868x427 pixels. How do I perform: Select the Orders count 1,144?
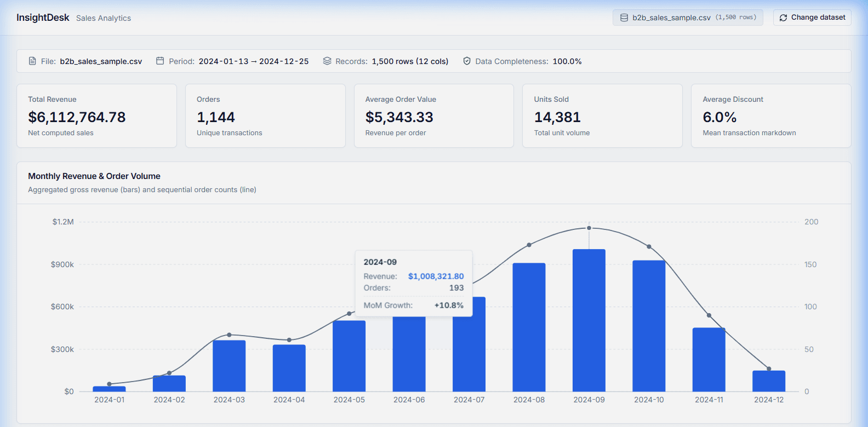(216, 117)
